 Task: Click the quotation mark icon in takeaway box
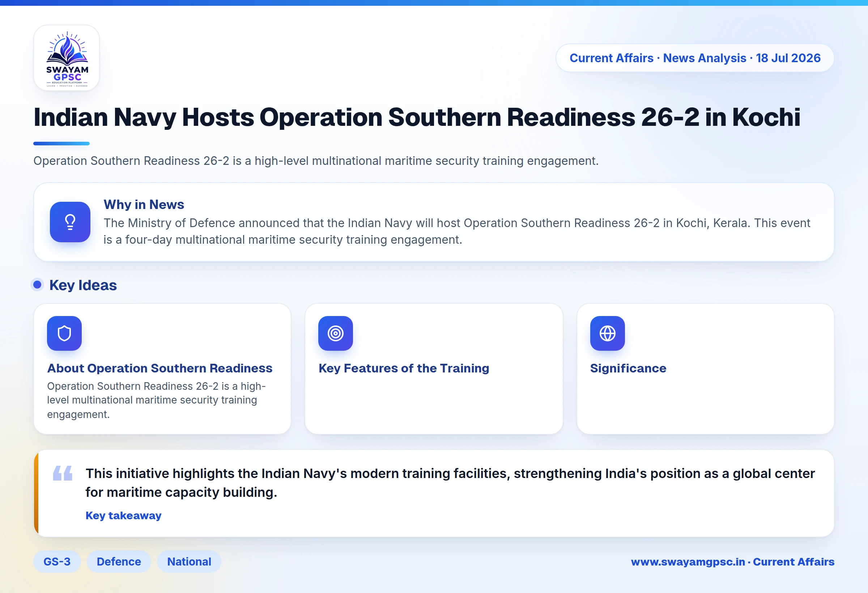[63, 473]
